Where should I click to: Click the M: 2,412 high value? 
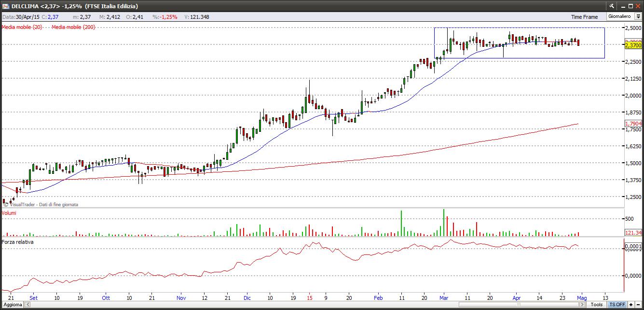pyautogui.click(x=109, y=17)
